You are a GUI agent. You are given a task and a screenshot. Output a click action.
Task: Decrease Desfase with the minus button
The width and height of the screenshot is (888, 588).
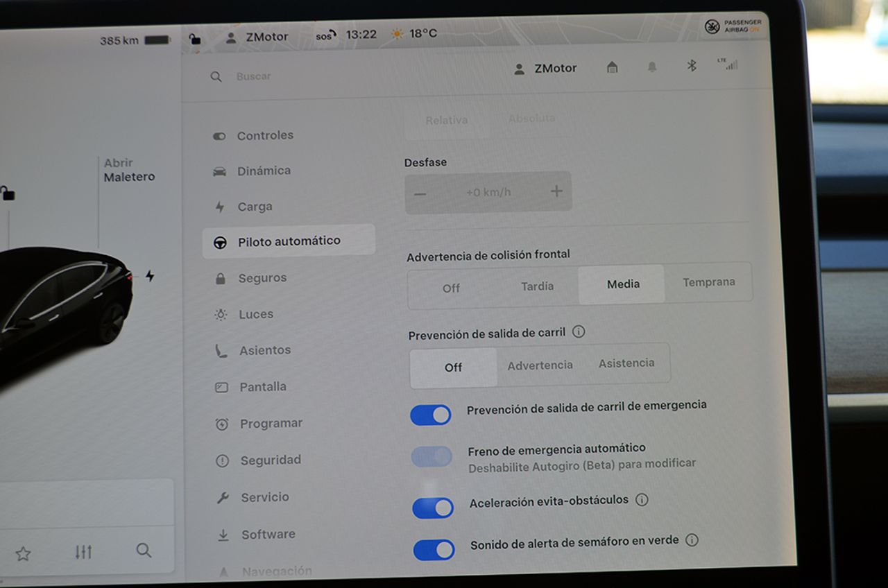point(420,193)
